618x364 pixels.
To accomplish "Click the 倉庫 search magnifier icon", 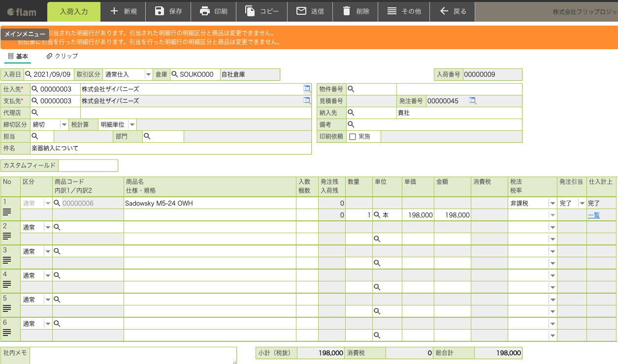I will click(x=174, y=74).
